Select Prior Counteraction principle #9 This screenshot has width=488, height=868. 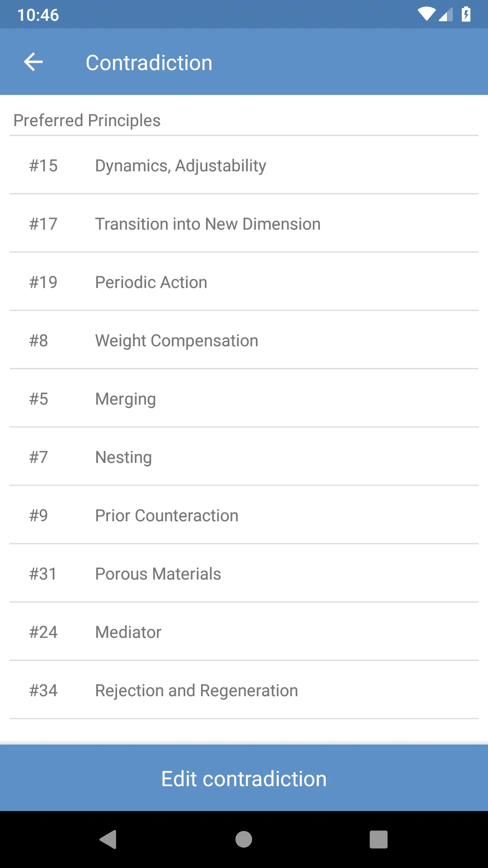click(x=244, y=515)
